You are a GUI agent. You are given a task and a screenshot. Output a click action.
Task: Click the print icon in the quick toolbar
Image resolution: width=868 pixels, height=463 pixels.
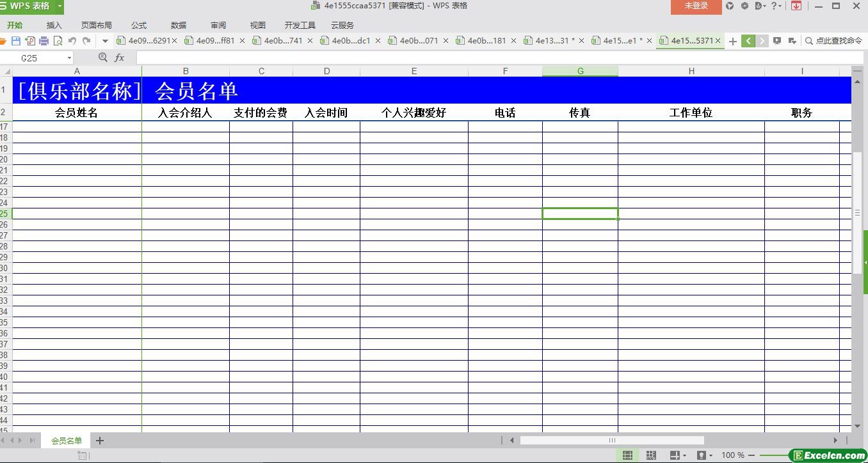click(x=44, y=41)
